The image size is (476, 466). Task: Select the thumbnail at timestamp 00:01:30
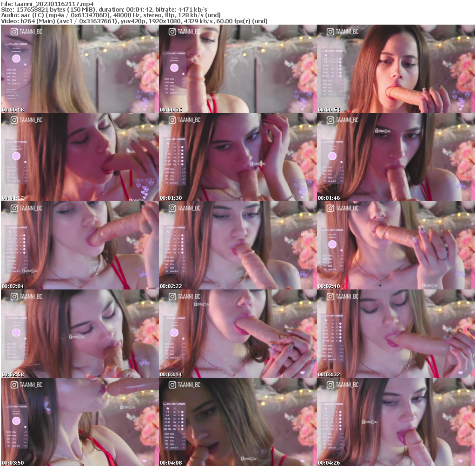(238, 157)
